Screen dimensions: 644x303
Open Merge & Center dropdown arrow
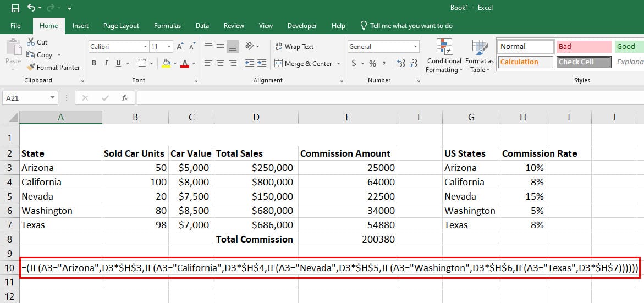click(x=338, y=64)
